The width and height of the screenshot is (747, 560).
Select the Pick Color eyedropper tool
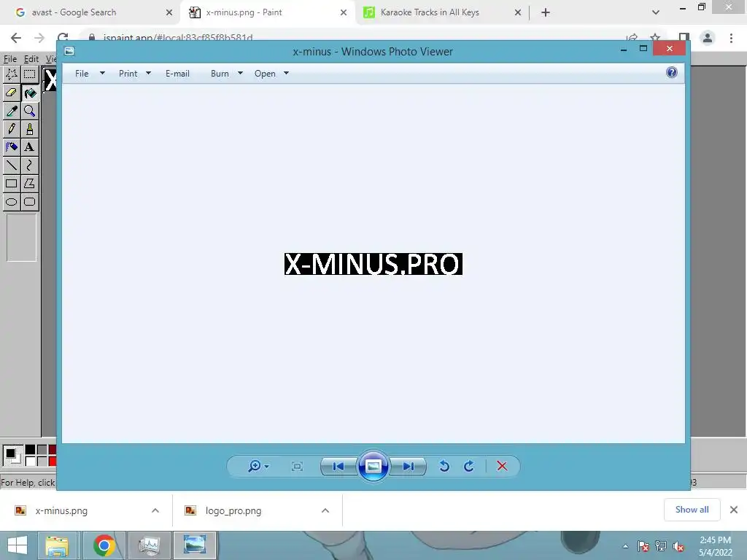12,111
